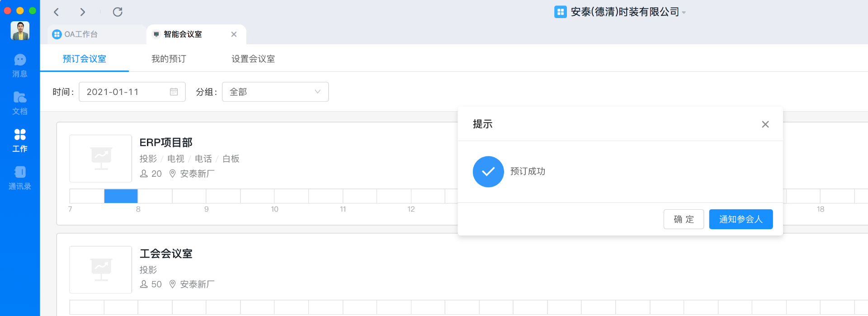Open the OA工作台 tab

tap(80, 34)
